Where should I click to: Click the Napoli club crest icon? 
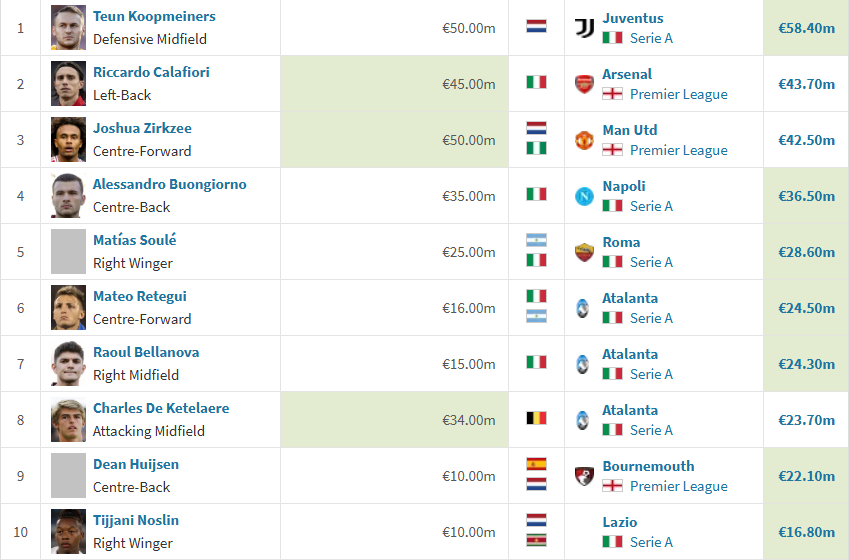(584, 196)
